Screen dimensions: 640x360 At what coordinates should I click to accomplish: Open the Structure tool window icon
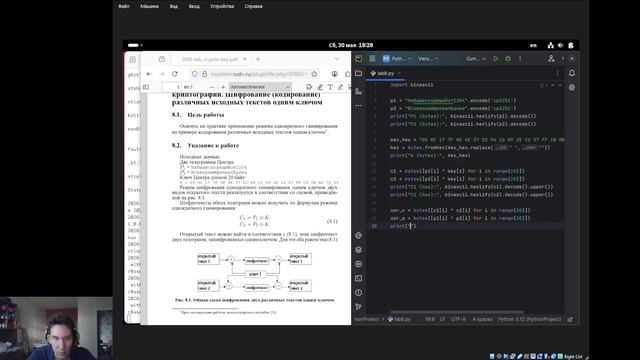pos(358,91)
